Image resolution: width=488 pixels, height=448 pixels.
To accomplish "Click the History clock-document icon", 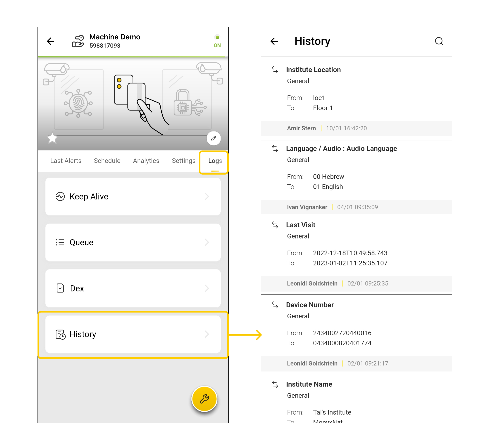I will pos(60,334).
